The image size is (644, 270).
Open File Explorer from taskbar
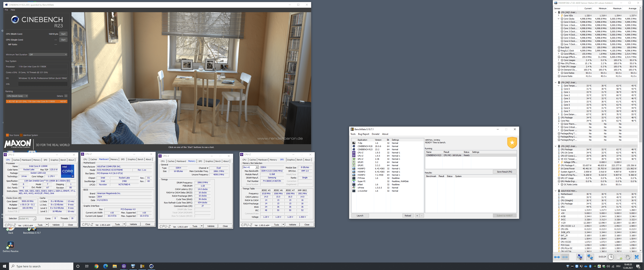pos(115,266)
